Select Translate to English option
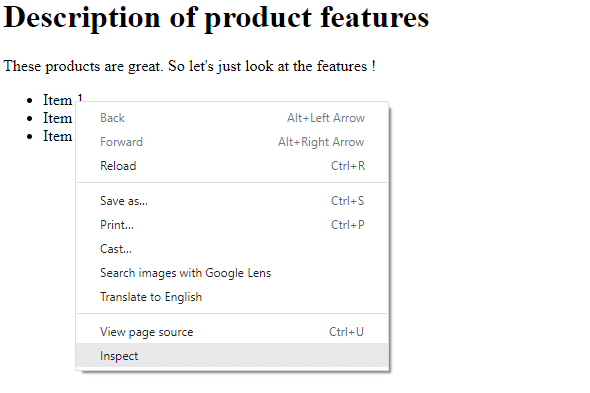590x393 pixels. coord(232,297)
